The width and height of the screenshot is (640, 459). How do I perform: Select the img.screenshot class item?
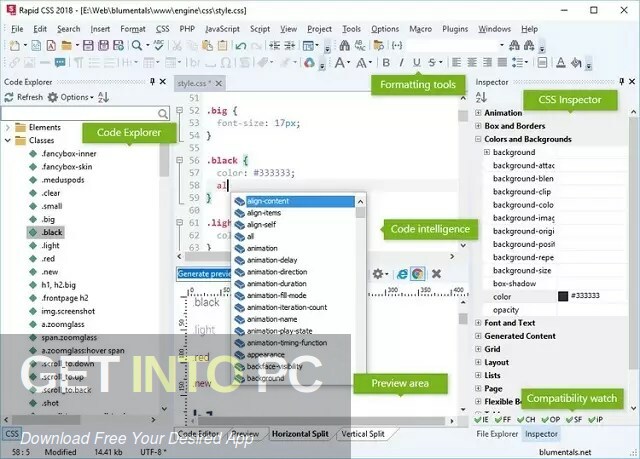68,311
